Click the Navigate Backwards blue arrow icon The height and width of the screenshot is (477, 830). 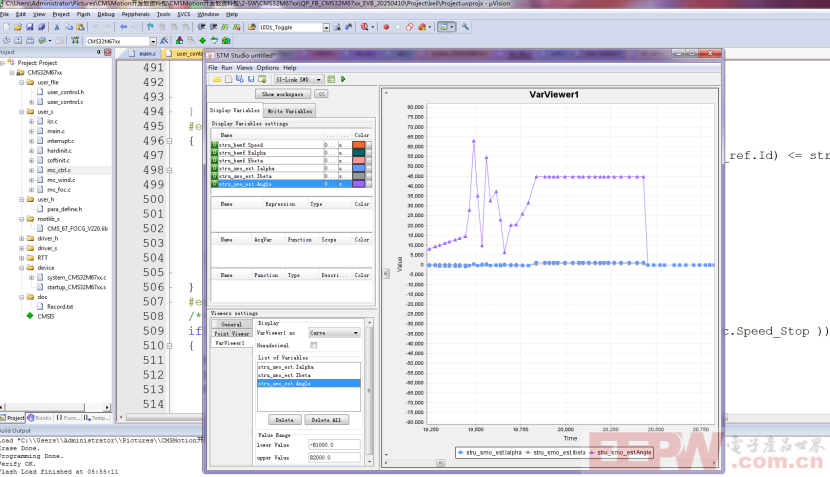pyautogui.click(x=123, y=27)
